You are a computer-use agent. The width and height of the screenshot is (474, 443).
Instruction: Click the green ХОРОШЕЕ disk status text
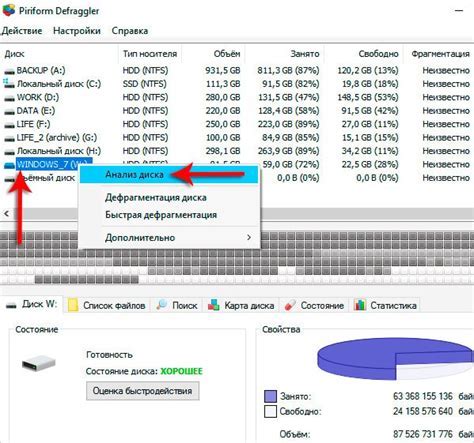tap(181, 371)
